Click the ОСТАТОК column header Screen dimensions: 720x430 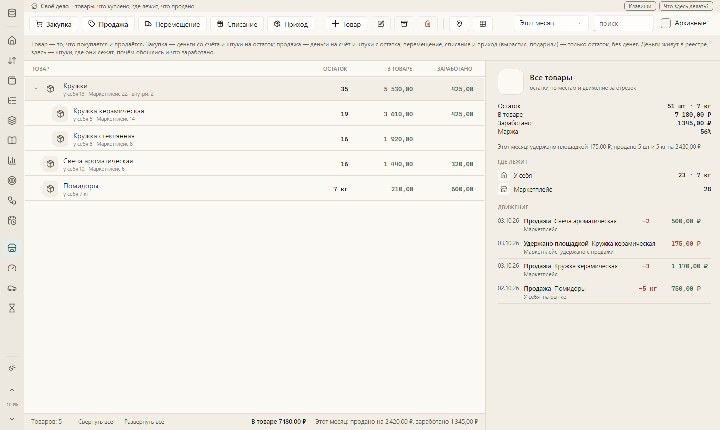[335, 69]
